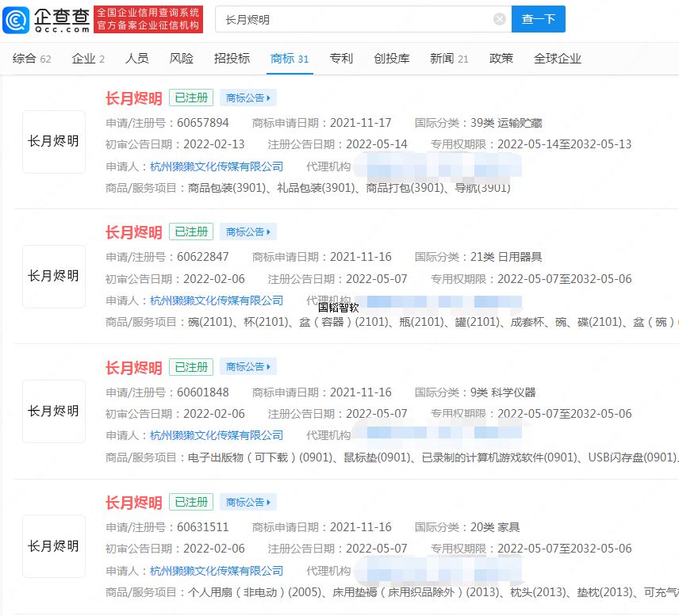Viewport: 679px width, 616px height.
Task: Open trademark title for registration 60631511
Action: pos(134,503)
